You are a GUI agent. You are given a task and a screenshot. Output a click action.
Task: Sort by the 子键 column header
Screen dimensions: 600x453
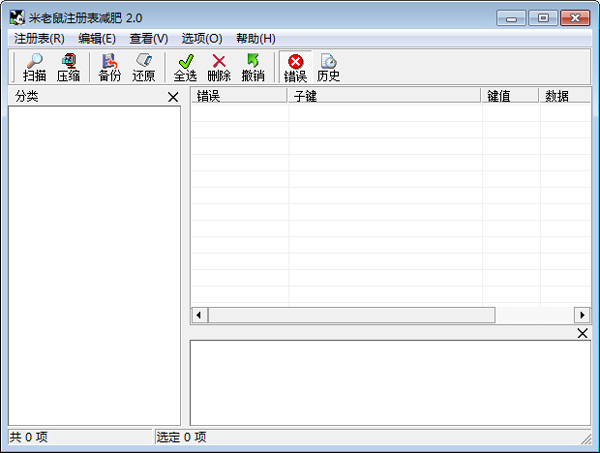tap(384, 96)
